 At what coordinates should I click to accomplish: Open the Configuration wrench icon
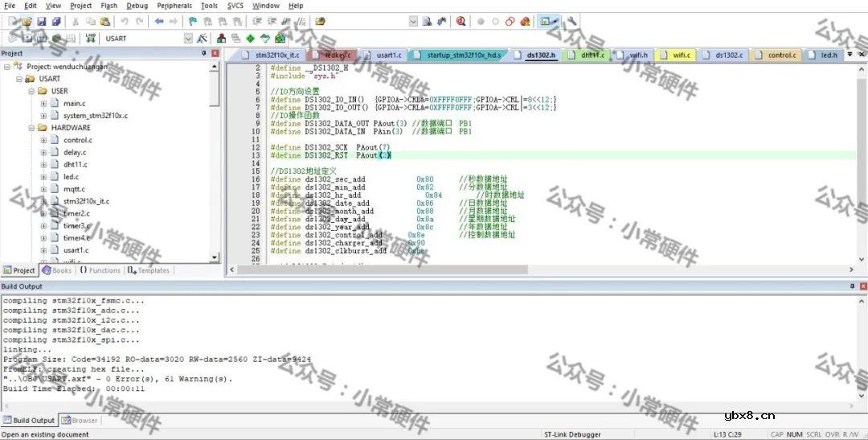pos(571,22)
